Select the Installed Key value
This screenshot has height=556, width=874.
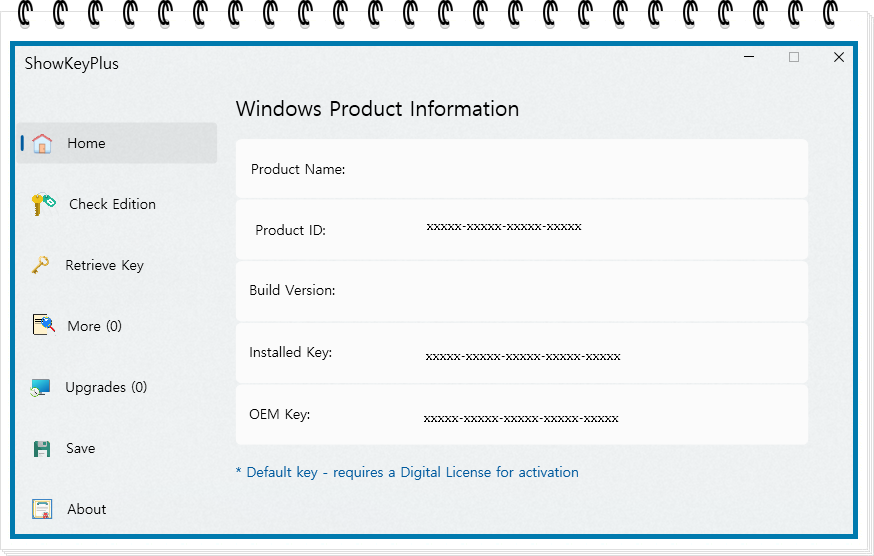[x=523, y=356]
